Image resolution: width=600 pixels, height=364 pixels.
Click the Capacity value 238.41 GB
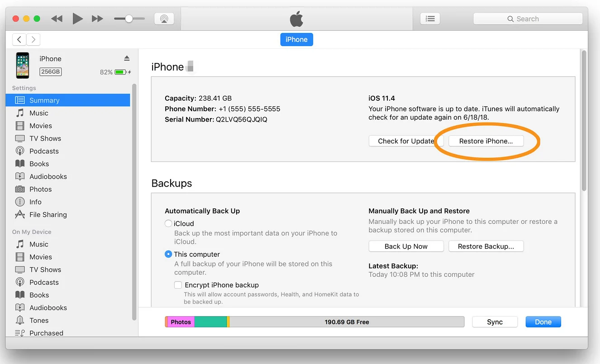(x=215, y=98)
